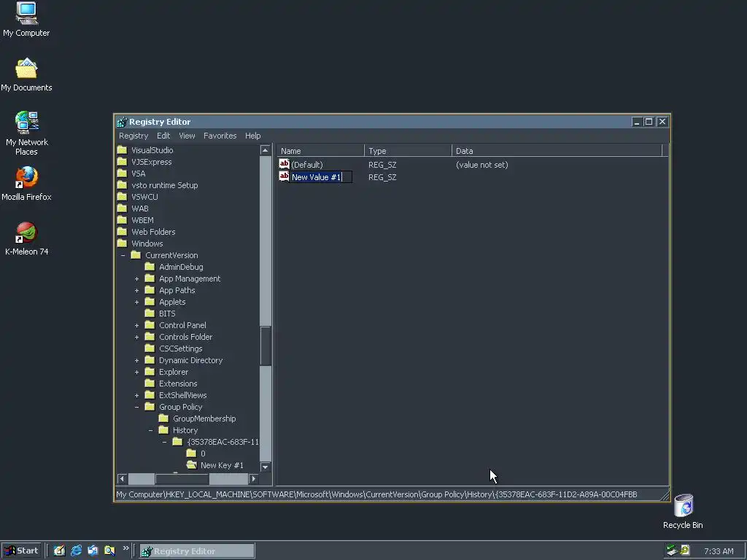The width and height of the screenshot is (747, 560).
Task: Expand the App Paths node
Action: [x=136, y=290]
